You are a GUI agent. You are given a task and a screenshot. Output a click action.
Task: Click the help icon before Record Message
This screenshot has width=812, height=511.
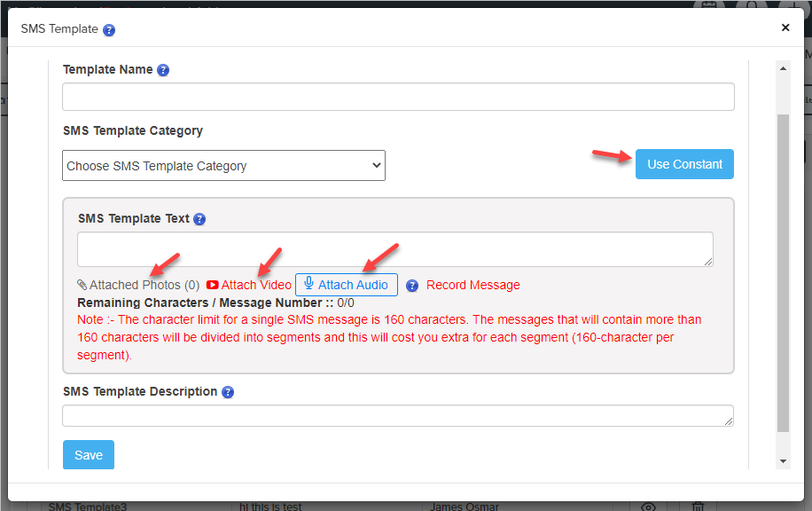point(412,286)
